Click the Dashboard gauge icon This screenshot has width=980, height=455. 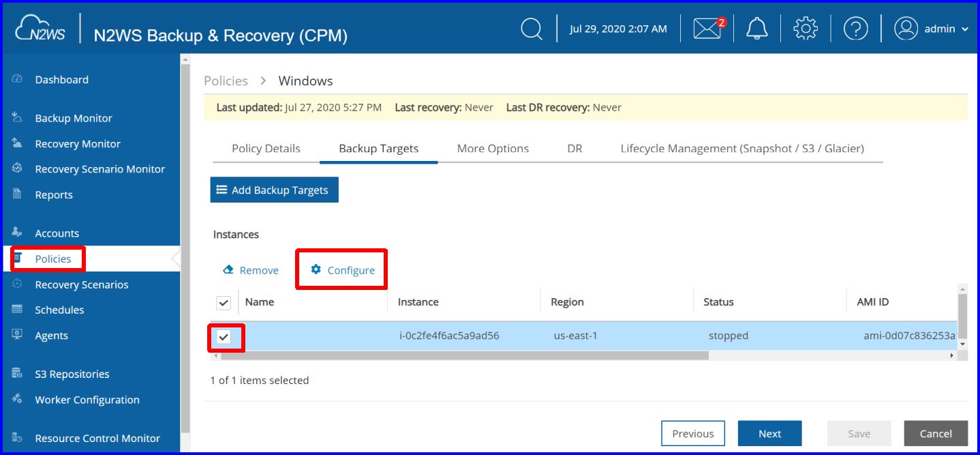pyautogui.click(x=18, y=79)
